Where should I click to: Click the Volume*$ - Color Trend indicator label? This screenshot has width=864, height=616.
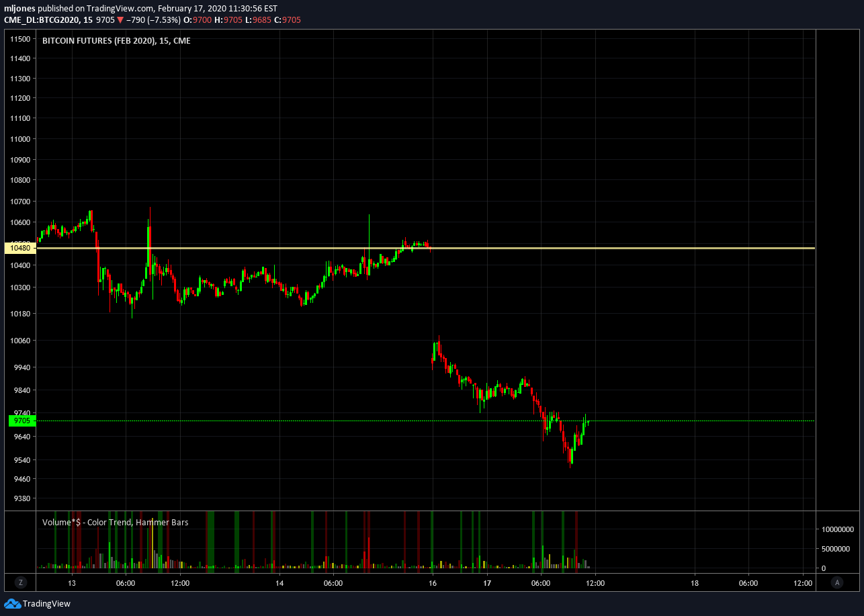115,522
